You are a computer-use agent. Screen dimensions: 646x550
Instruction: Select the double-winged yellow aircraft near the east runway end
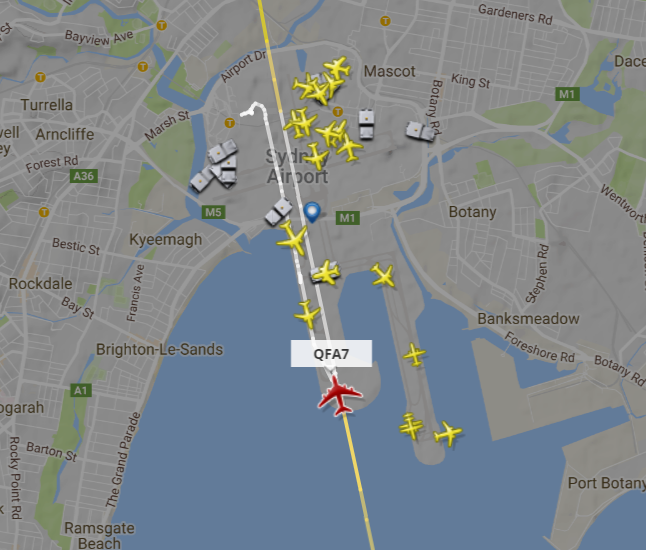(x=410, y=426)
